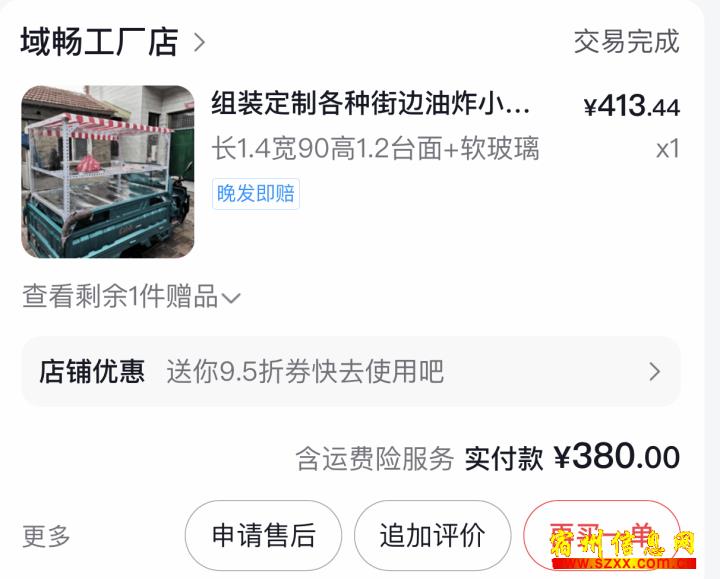Open the product title 组装定制各种街边油炸小

[370, 103]
